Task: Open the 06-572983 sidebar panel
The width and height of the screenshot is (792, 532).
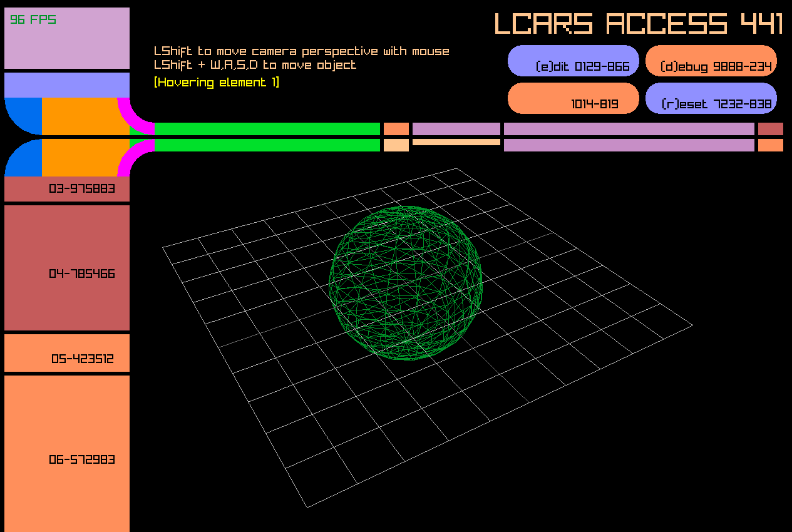Action: click(x=67, y=454)
